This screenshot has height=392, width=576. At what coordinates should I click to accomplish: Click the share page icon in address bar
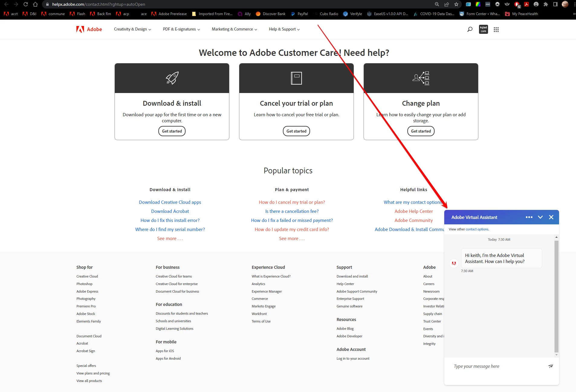447,4
